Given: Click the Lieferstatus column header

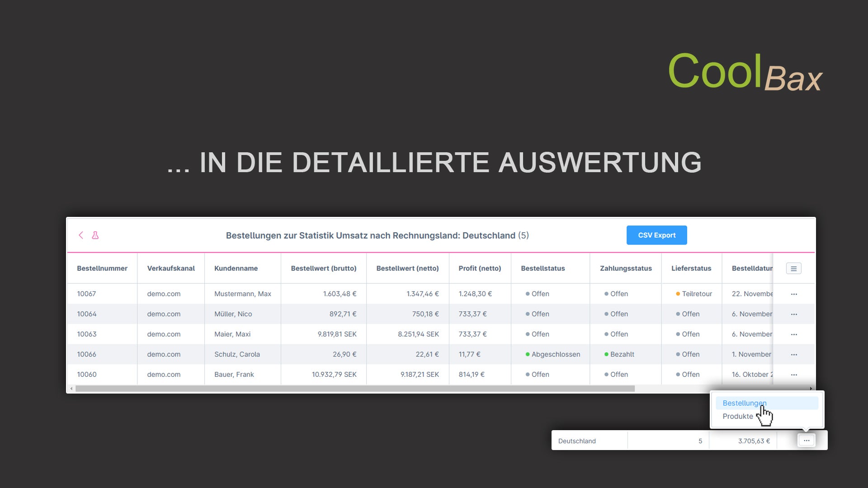Looking at the screenshot, I should click(691, 268).
